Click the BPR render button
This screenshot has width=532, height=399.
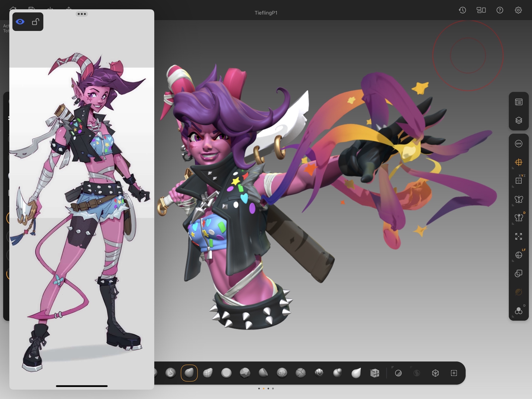coord(518,144)
